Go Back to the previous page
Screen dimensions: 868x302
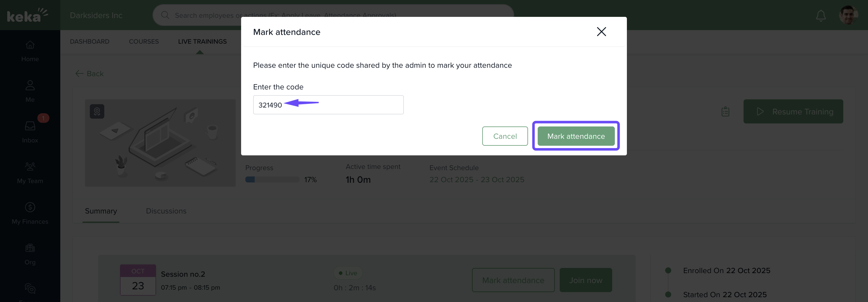point(90,73)
